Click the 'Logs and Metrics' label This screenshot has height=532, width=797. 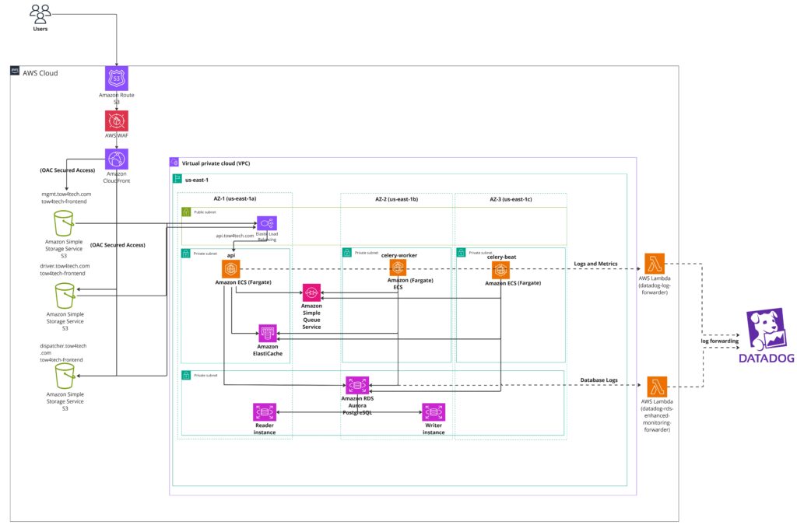(x=595, y=264)
